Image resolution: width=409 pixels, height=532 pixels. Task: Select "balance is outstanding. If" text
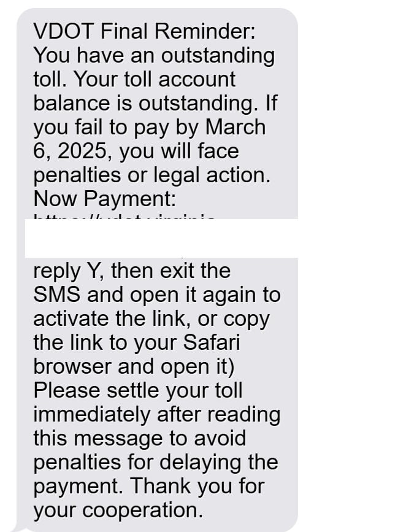tap(155, 103)
